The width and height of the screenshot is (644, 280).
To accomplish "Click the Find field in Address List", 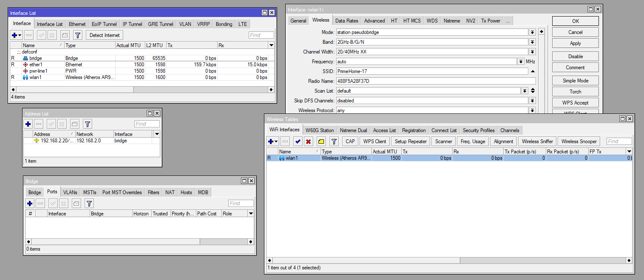I will tap(147, 124).
